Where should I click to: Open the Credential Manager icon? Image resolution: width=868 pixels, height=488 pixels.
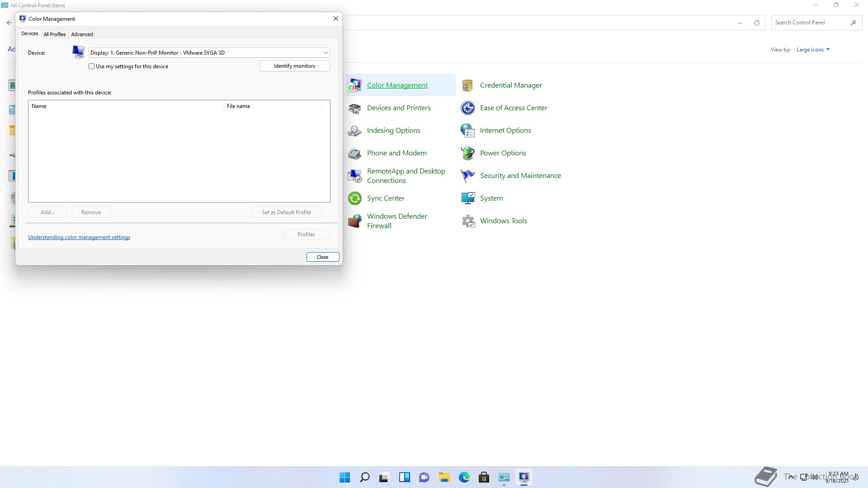click(468, 85)
